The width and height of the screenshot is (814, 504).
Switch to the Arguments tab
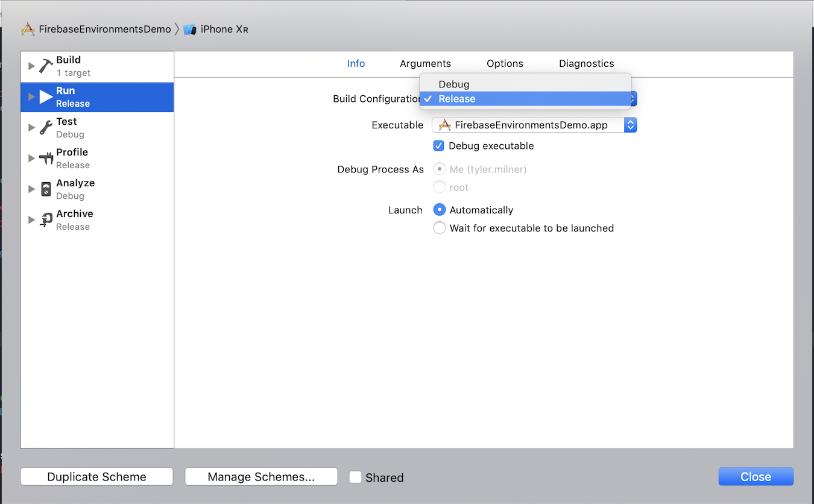click(425, 63)
